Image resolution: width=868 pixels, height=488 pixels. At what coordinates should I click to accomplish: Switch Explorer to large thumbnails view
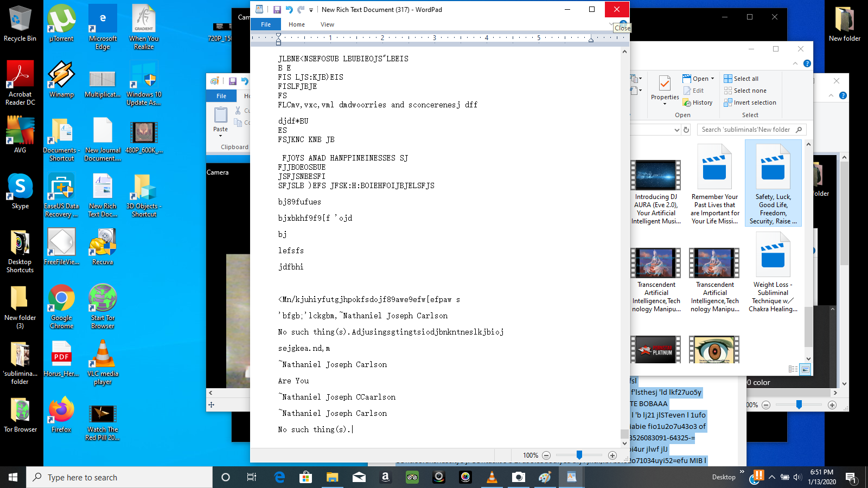(x=805, y=369)
